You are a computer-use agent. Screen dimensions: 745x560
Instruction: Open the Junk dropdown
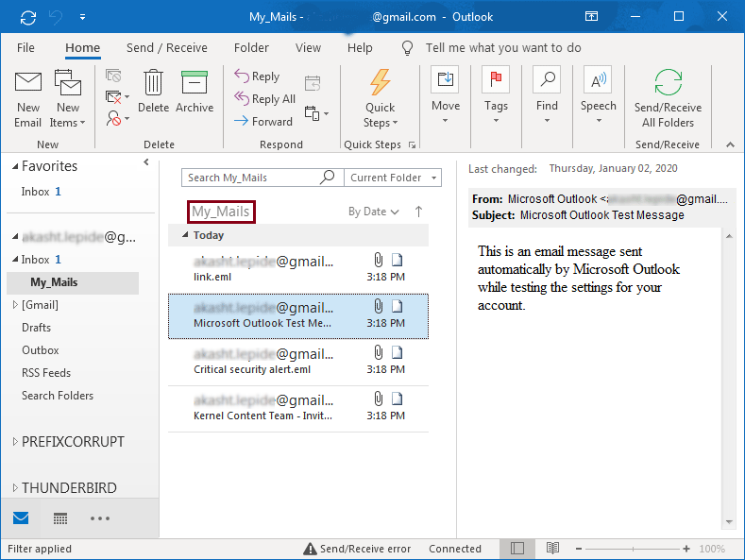[117, 118]
